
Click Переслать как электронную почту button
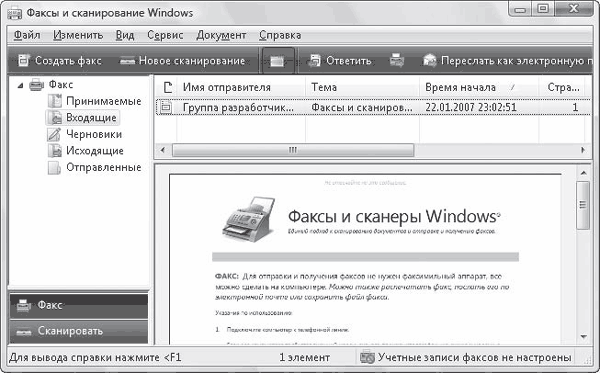[x=508, y=61]
